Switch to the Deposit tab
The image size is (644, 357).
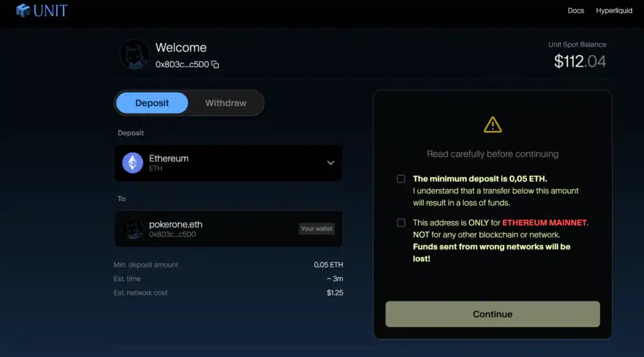click(152, 103)
